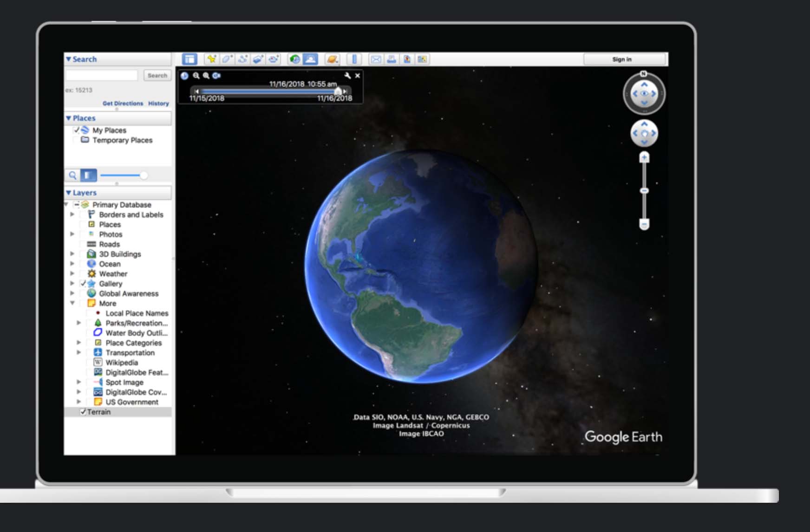810x532 pixels.
Task: Select the Ruler measurement tool
Action: tap(355, 59)
